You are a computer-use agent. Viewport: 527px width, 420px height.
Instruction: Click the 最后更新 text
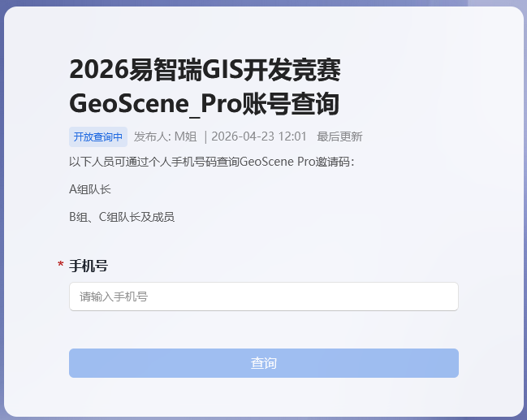[x=339, y=136]
